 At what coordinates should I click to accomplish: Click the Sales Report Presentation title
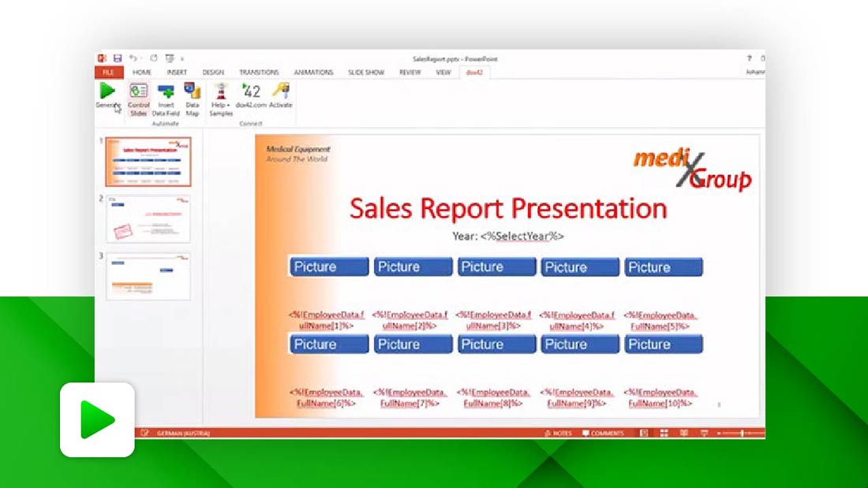508,209
